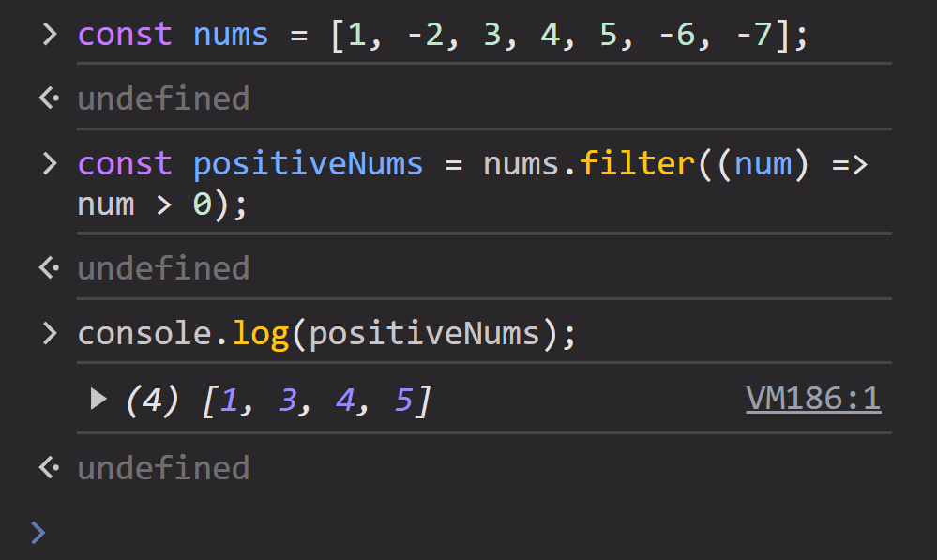Click the 'nums.filter' call in the second command
937x560 pixels.
[589, 163]
